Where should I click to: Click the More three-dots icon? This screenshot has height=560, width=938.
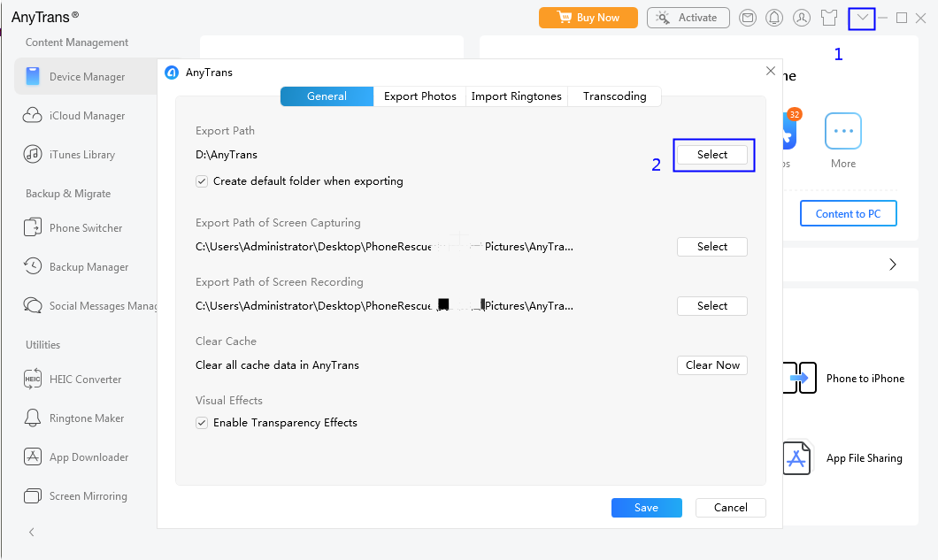point(843,131)
